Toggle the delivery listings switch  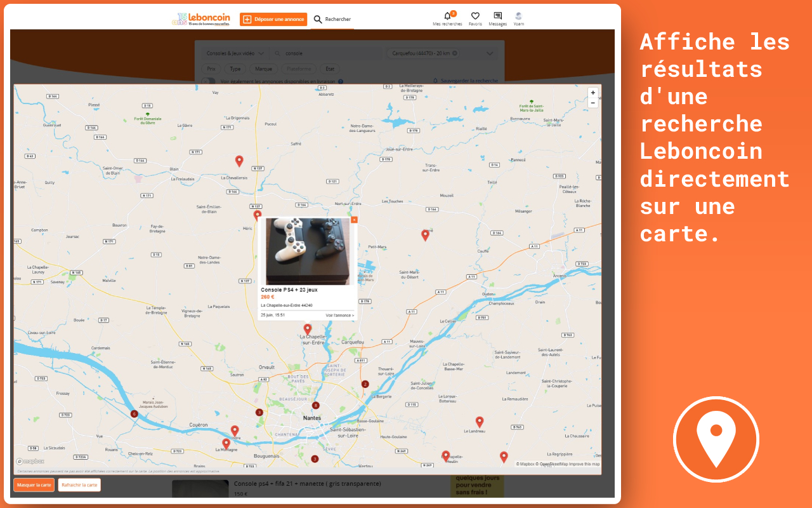click(208, 81)
